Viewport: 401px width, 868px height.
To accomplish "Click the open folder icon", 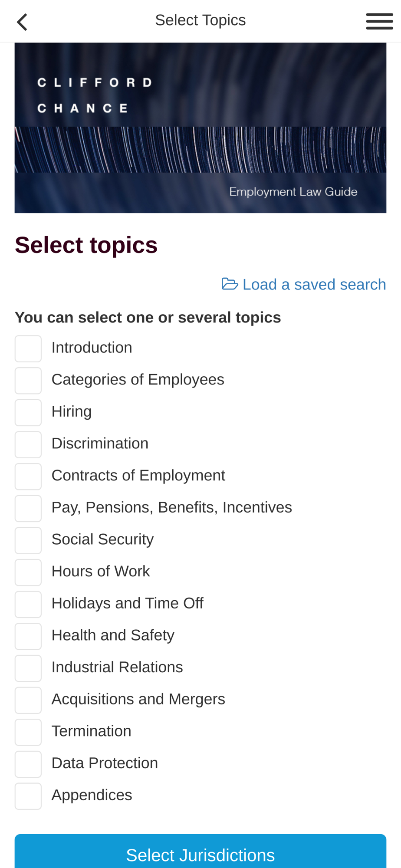I will pyautogui.click(x=230, y=284).
